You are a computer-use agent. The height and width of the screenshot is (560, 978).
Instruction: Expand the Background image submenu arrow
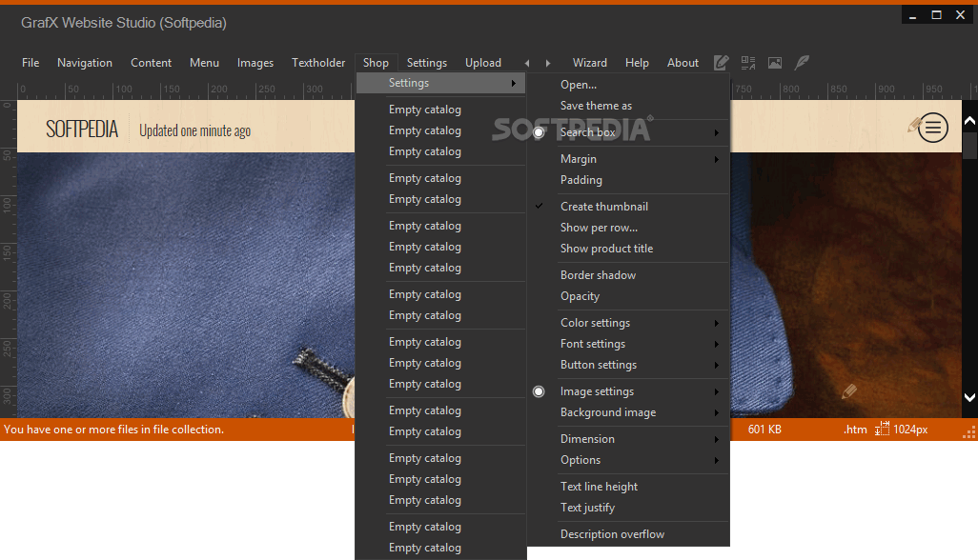(x=716, y=413)
